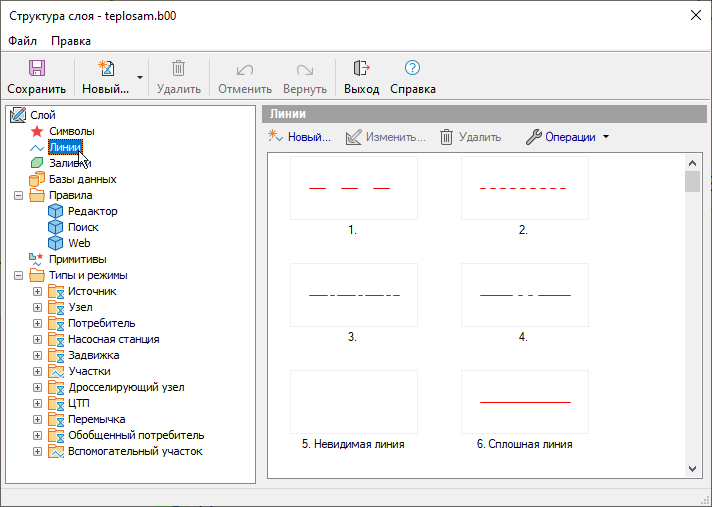The height and width of the screenshot is (507, 712).
Task: Collapse the Правила folder
Action: point(19,195)
